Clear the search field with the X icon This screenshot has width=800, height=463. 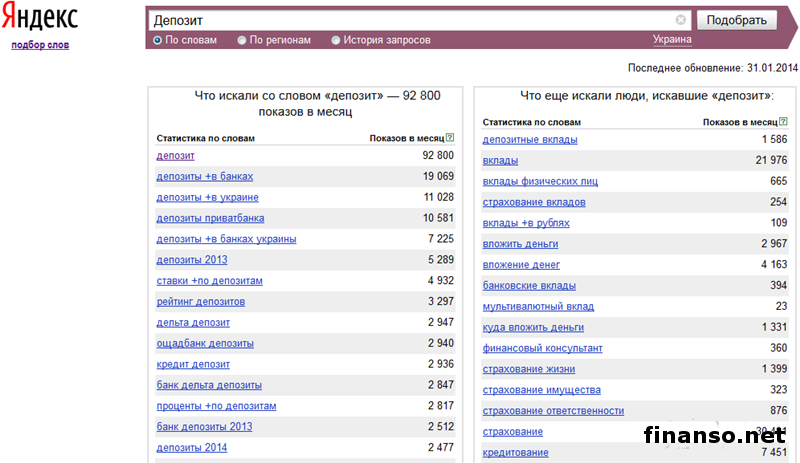681,20
